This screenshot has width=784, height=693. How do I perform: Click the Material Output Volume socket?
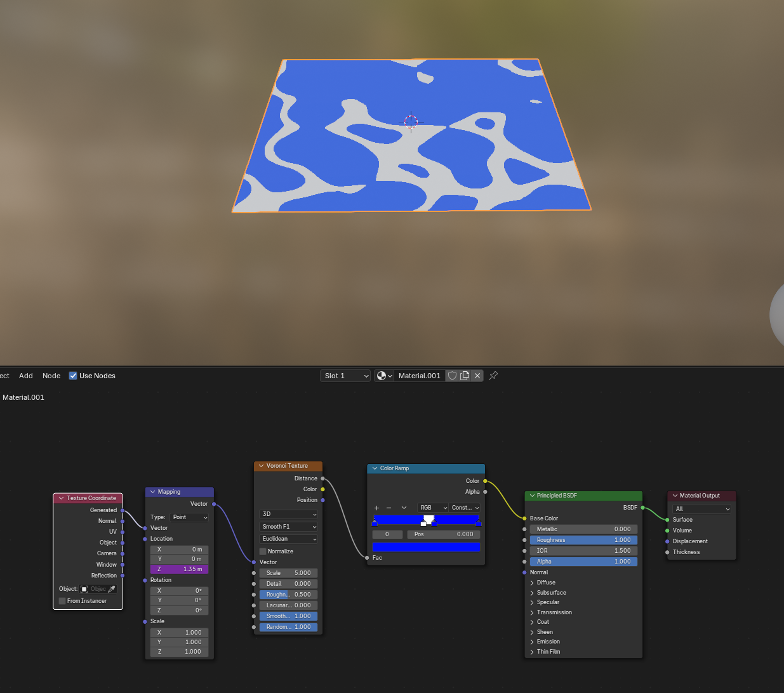coord(667,531)
